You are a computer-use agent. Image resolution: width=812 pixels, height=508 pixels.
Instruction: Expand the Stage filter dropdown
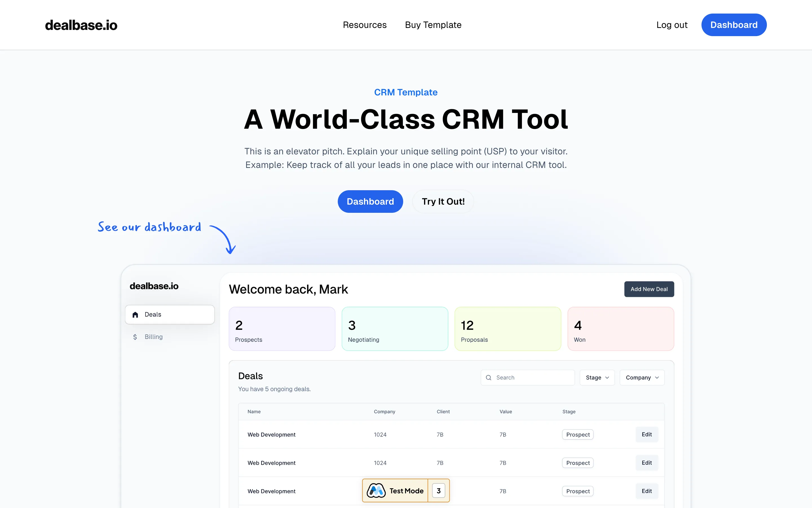coord(597,378)
